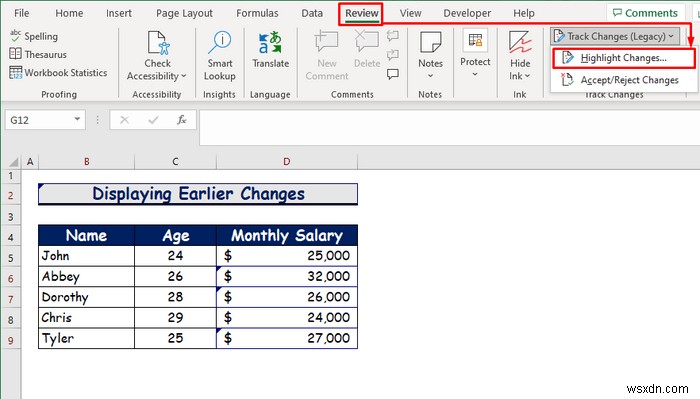Click the Delete comment button

tap(367, 50)
